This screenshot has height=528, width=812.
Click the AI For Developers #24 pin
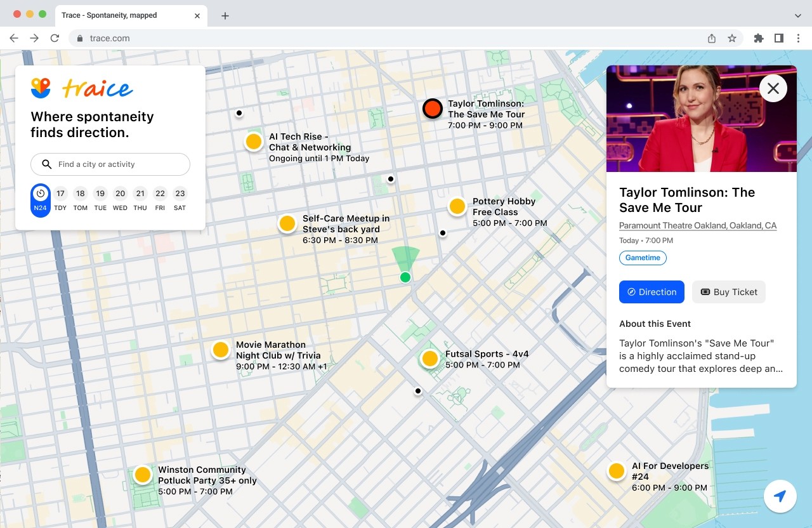[x=617, y=471]
